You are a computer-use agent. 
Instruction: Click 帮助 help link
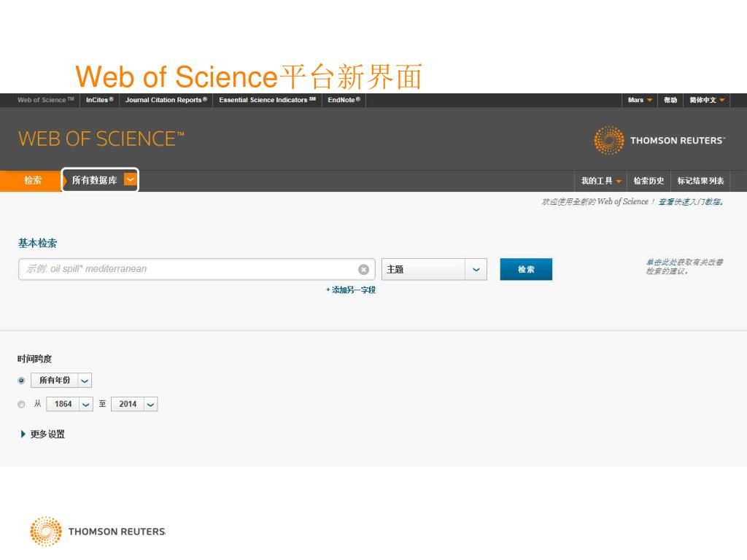(x=670, y=100)
